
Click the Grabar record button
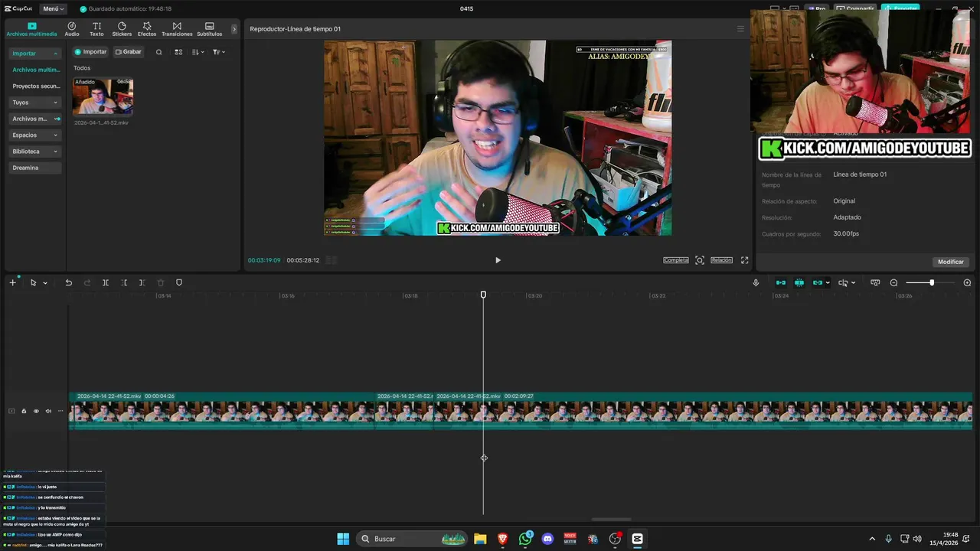[x=129, y=52]
